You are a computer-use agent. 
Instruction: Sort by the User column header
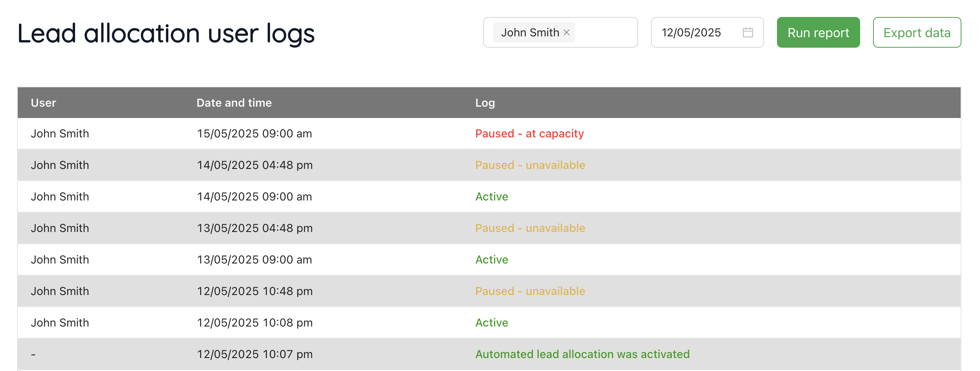coord(44,103)
